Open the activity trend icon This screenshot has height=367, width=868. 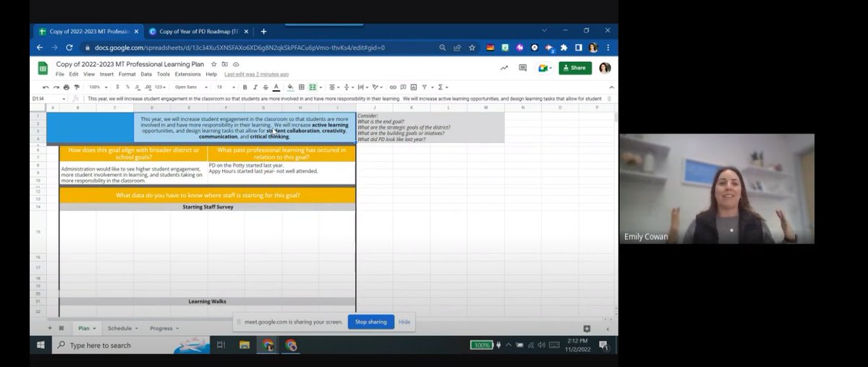coord(503,68)
